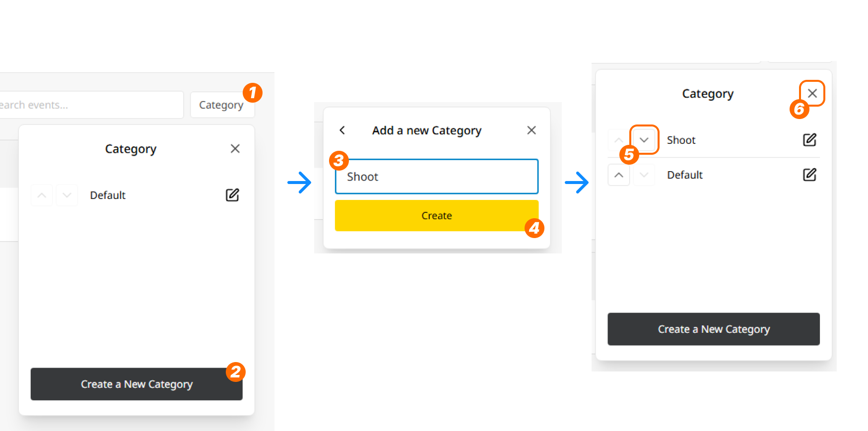Click disabled up arrow beside Shoot
The width and height of the screenshot is (868, 431).
618,140
